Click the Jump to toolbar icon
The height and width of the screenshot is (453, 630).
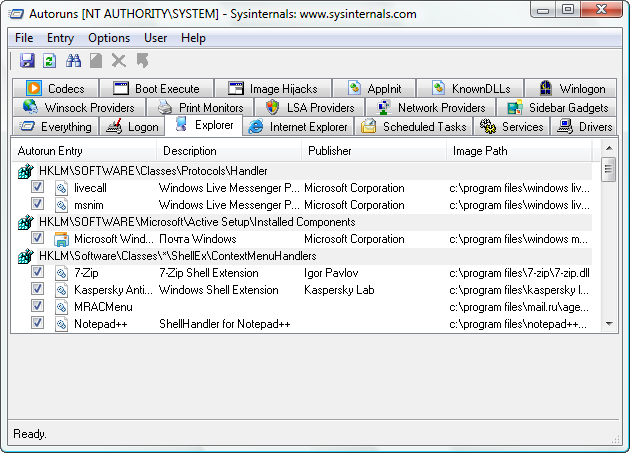(142, 61)
